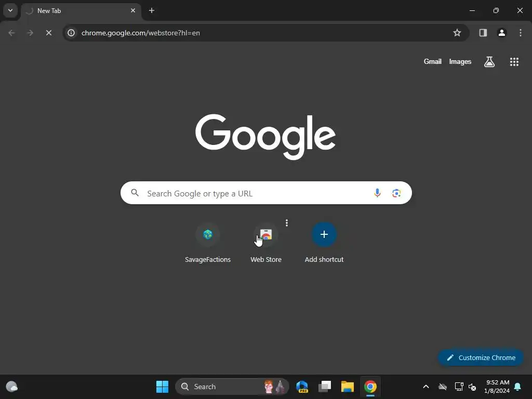Close the New Tab tab
Viewport: 532px width, 399px height.
click(x=133, y=10)
